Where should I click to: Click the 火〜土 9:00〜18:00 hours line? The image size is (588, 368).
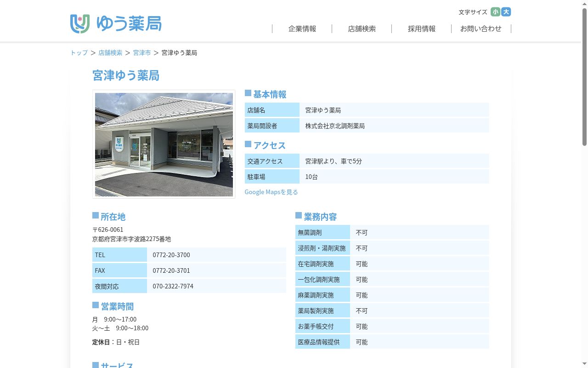[120, 328]
